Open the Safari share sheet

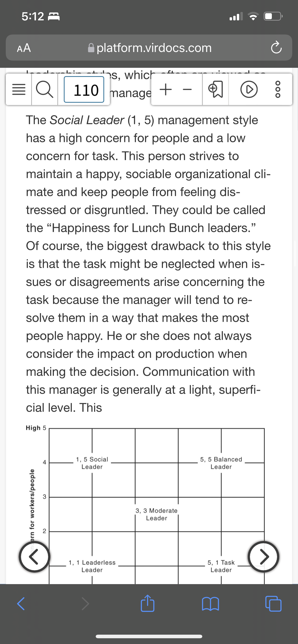click(148, 603)
